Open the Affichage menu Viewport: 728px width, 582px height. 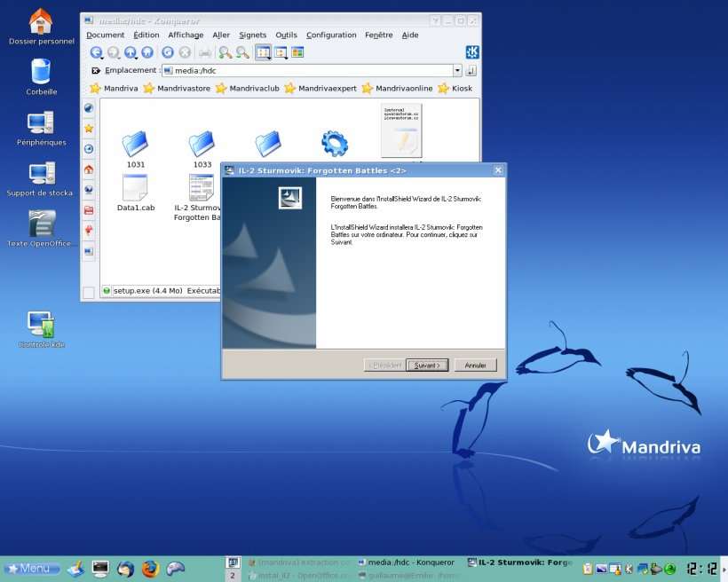tap(186, 35)
